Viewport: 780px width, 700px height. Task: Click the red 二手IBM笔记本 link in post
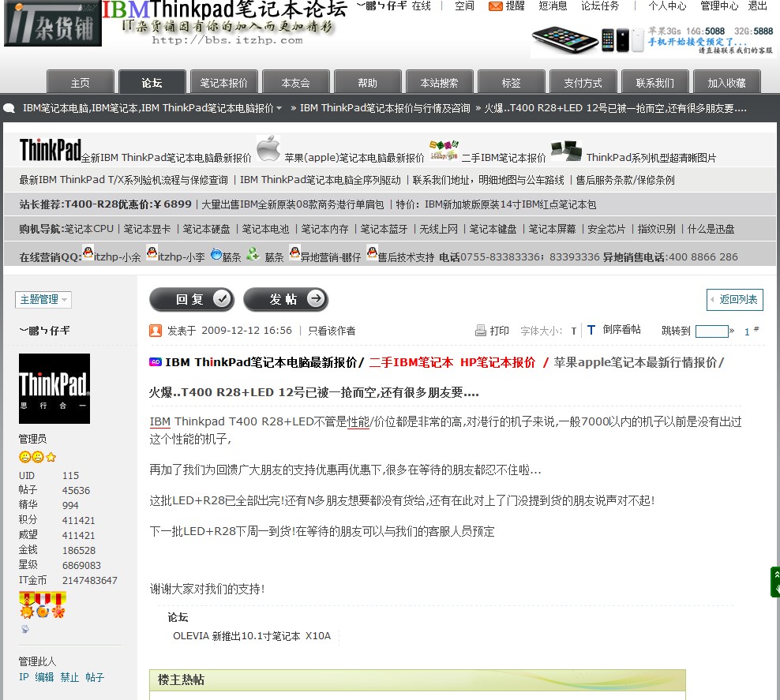[x=411, y=362]
